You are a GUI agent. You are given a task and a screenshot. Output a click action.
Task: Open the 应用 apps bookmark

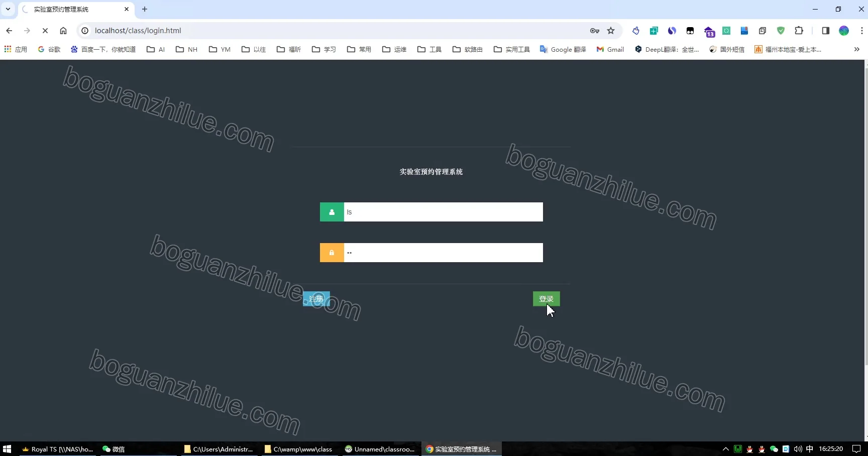tap(16, 49)
